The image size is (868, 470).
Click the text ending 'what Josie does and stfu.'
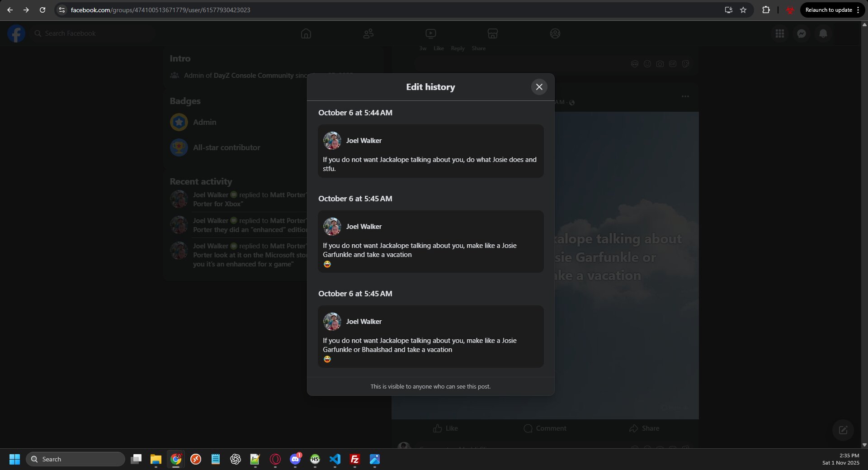pos(429,164)
